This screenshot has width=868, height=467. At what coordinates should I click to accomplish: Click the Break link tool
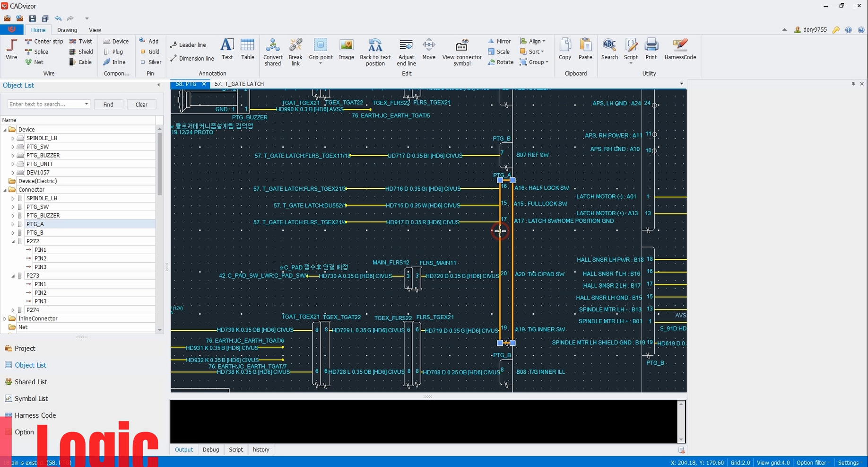click(295, 52)
